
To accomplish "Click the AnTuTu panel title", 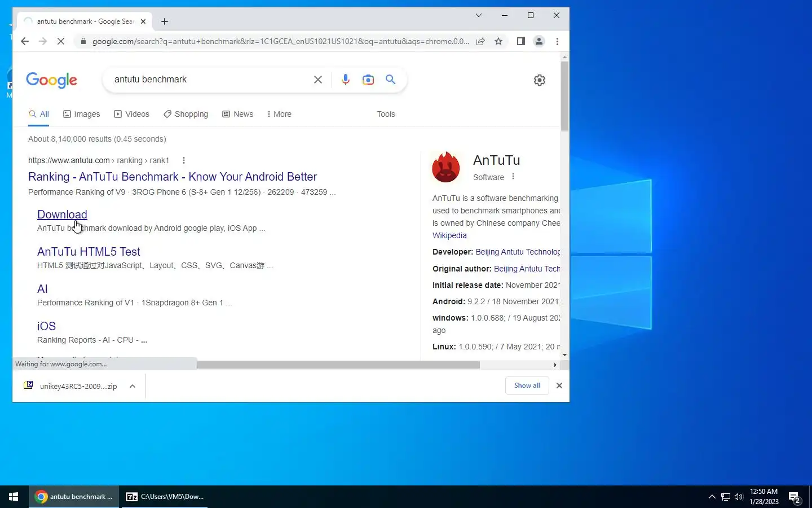I will point(496,160).
